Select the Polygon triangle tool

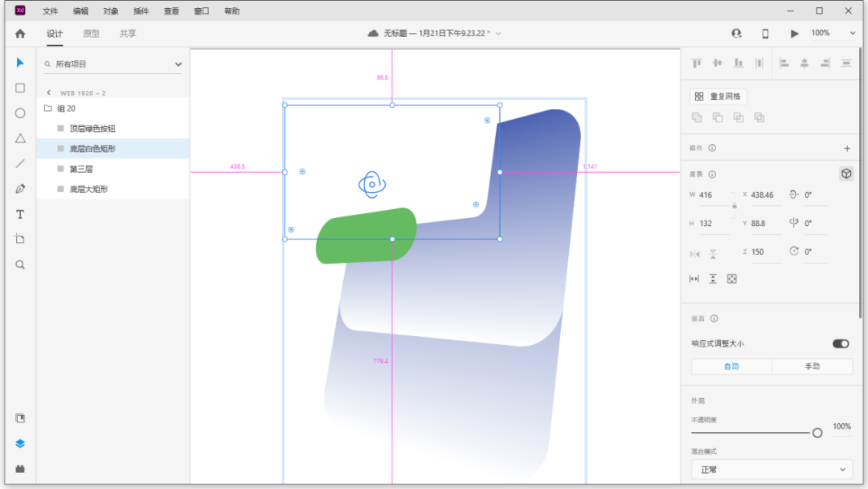coord(20,138)
